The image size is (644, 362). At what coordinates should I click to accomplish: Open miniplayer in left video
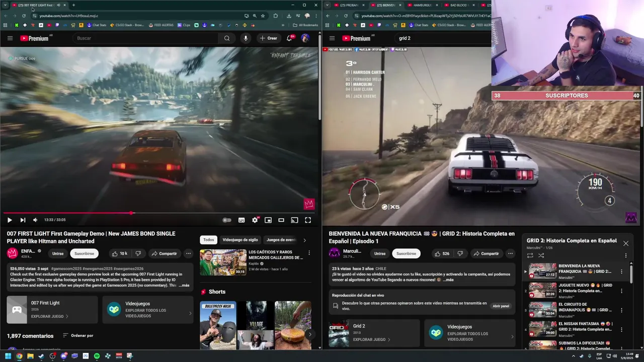click(x=268, y=220)
